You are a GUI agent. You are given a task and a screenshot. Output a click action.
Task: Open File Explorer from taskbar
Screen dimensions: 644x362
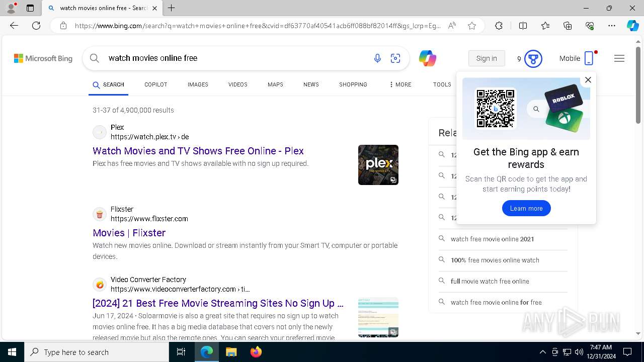click(x=231, y=352)
